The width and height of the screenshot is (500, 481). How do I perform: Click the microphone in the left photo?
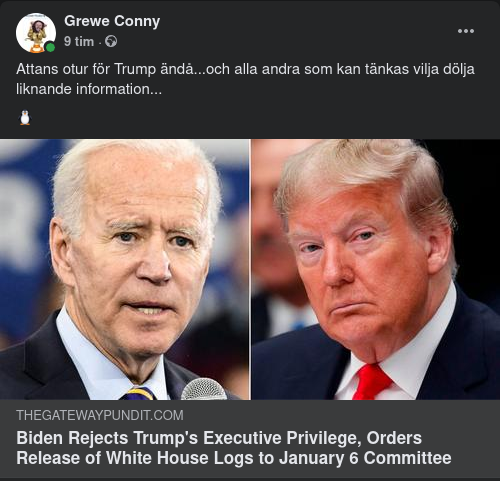203,389
